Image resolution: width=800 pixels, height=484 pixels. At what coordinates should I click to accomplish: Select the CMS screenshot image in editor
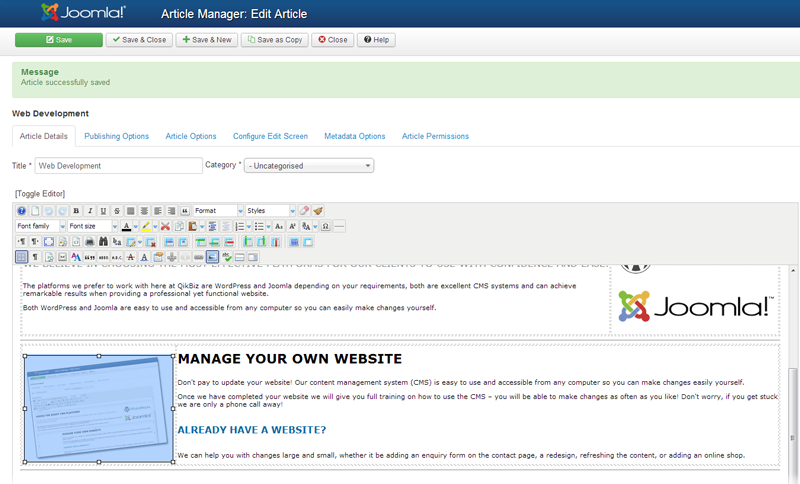pos(99,409)
